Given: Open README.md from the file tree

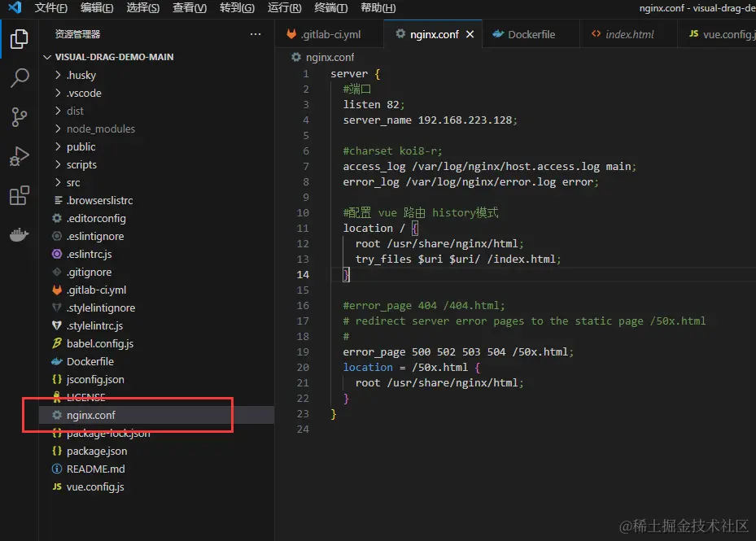Looking at the screenshot, I should pos(156,469).
